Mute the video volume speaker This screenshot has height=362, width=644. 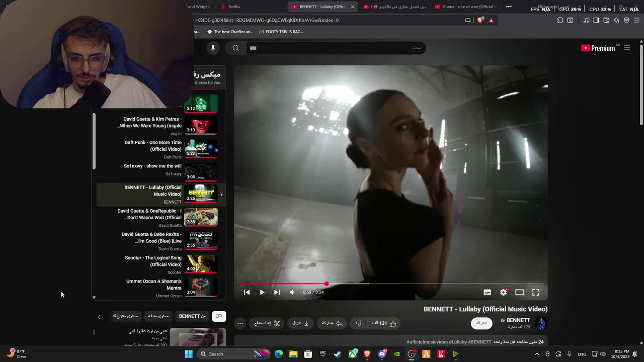point(292,292)
